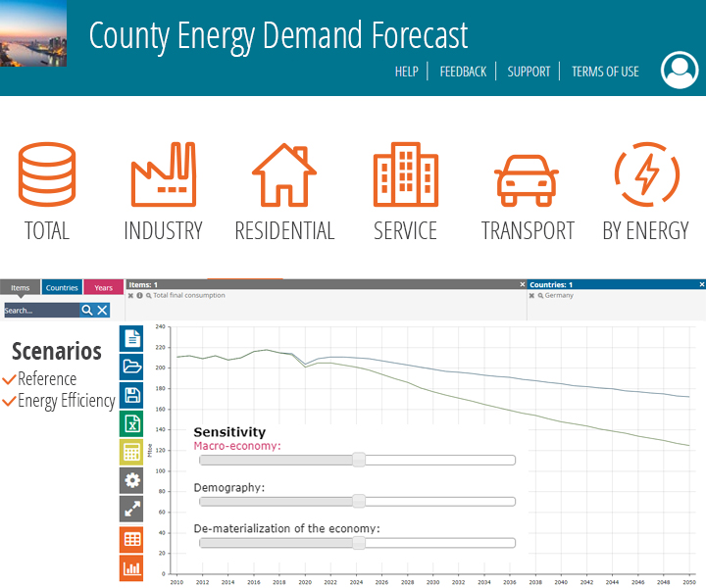Export chart data to Excel

(x=131, y=424)
